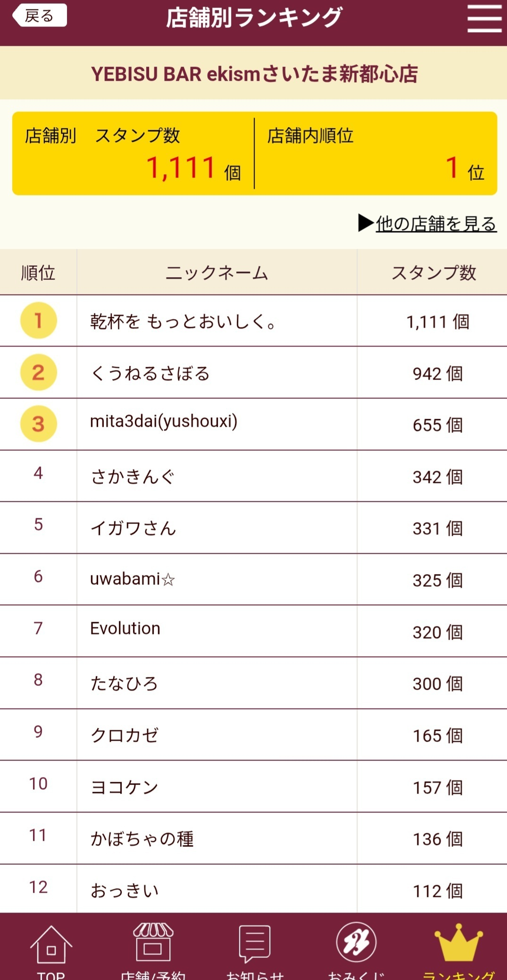Click the Evolution nickname entry

[125, 628]
